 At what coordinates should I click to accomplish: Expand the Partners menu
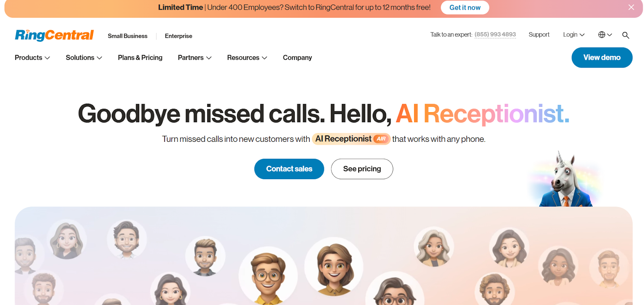pos(194,57)
